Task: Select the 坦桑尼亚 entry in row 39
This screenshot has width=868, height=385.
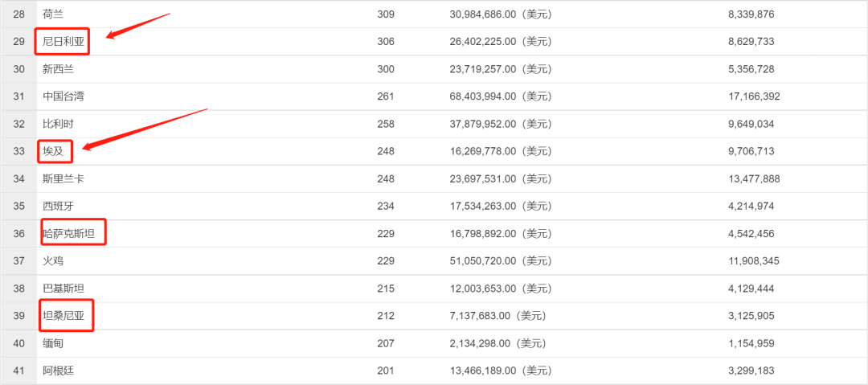Action: 63,316
